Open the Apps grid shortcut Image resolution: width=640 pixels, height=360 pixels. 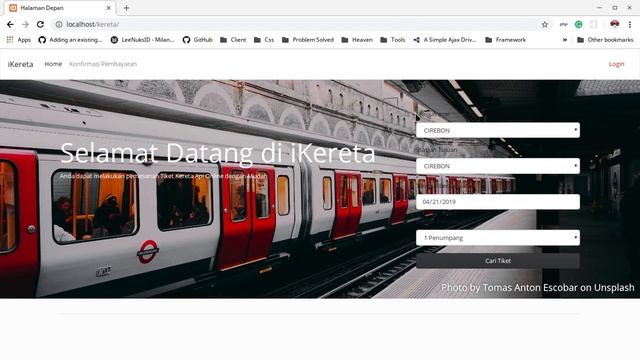[x=19, y=40]
